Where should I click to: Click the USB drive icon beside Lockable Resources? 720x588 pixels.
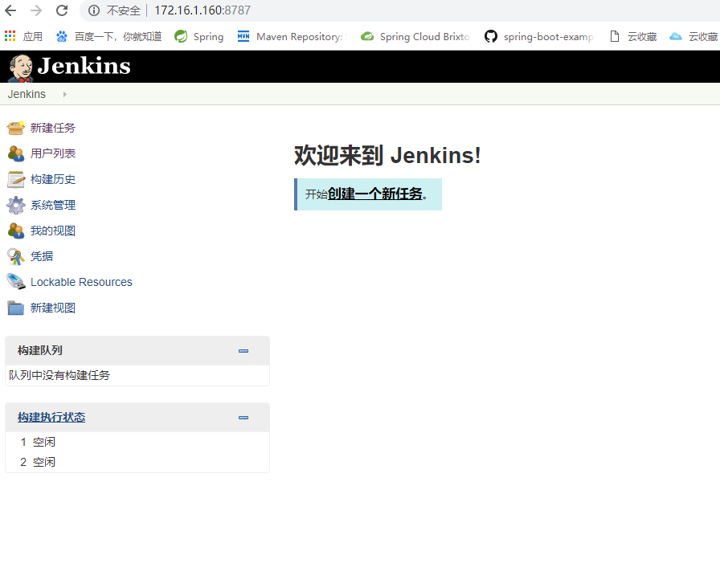point(15,282)
